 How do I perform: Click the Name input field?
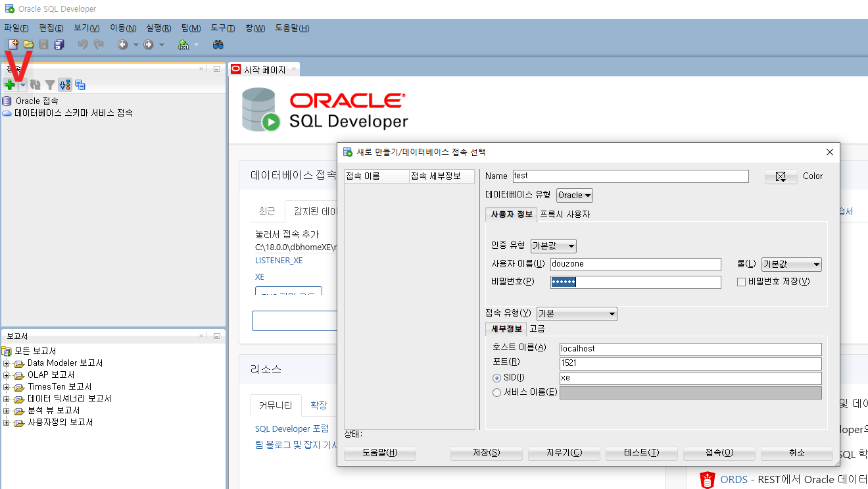(x=631, y=176)
